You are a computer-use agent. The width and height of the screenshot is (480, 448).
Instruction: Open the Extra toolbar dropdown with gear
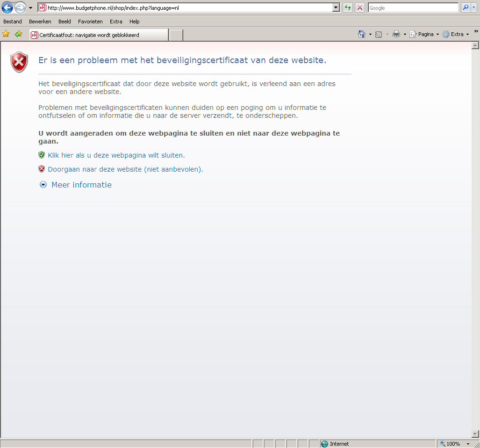456,34
